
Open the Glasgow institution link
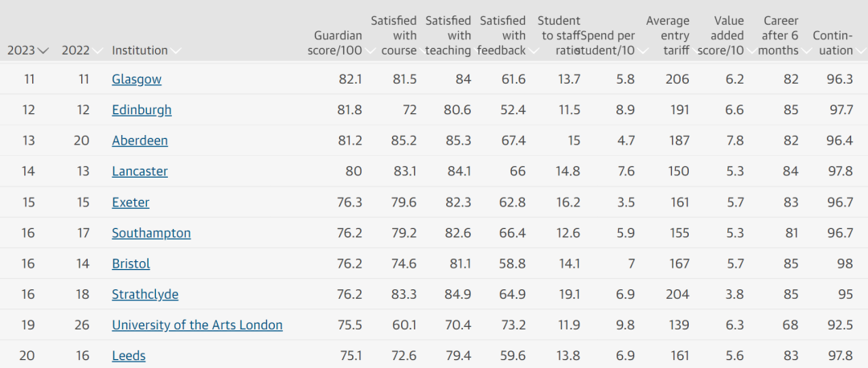137,80
